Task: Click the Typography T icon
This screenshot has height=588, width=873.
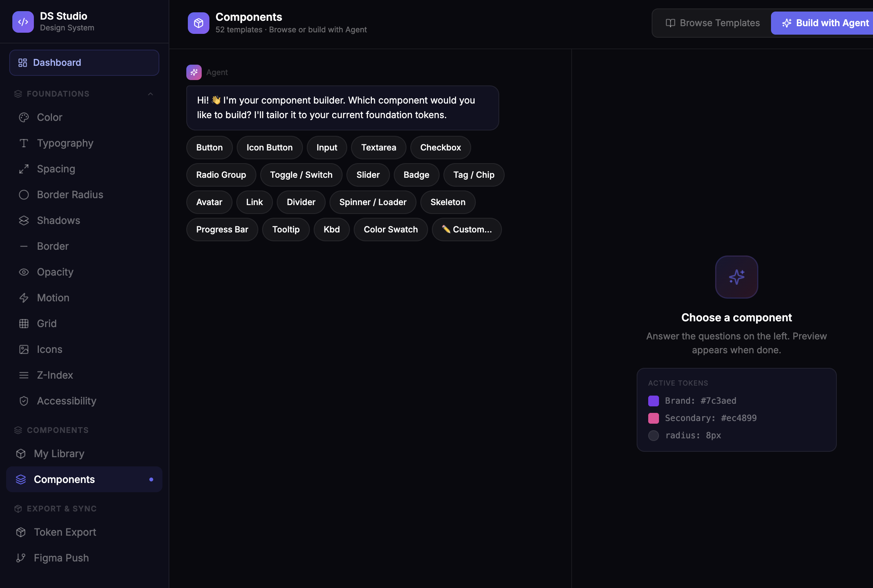Action: tap(24, 143)
